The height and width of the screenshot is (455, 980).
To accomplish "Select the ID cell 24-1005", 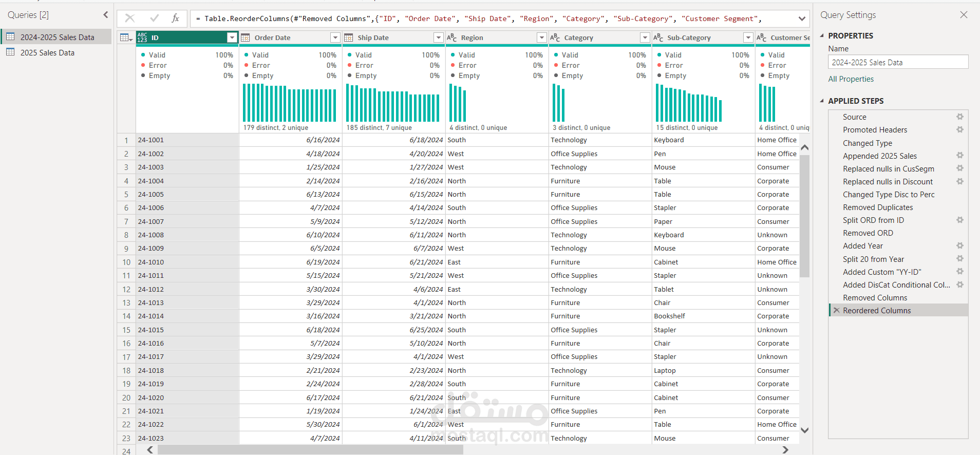I will pyautogui.click(x=187, y=194).
